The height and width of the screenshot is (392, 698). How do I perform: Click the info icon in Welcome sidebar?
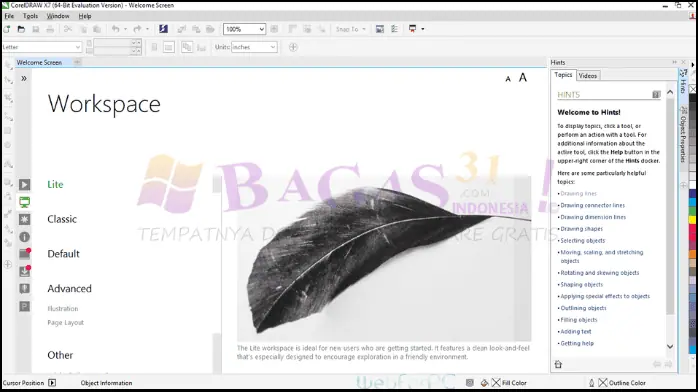click(x=24, y=237)
